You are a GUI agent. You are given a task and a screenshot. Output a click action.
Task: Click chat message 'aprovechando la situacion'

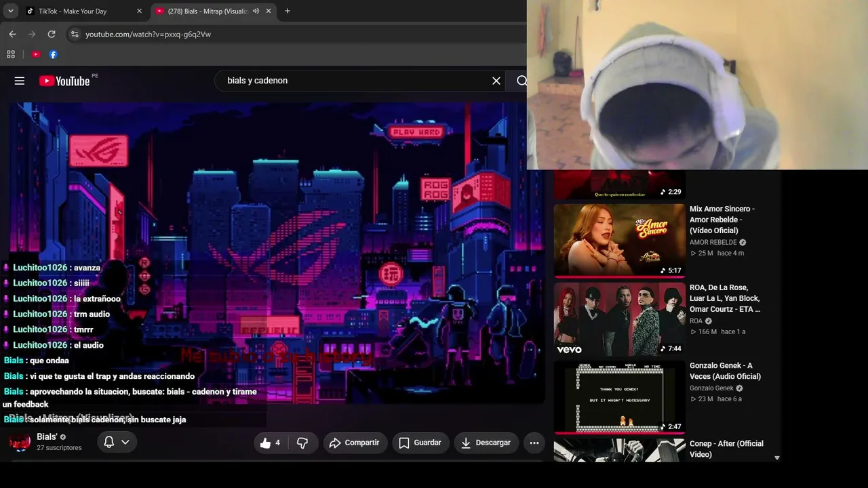tap(130, 398)
